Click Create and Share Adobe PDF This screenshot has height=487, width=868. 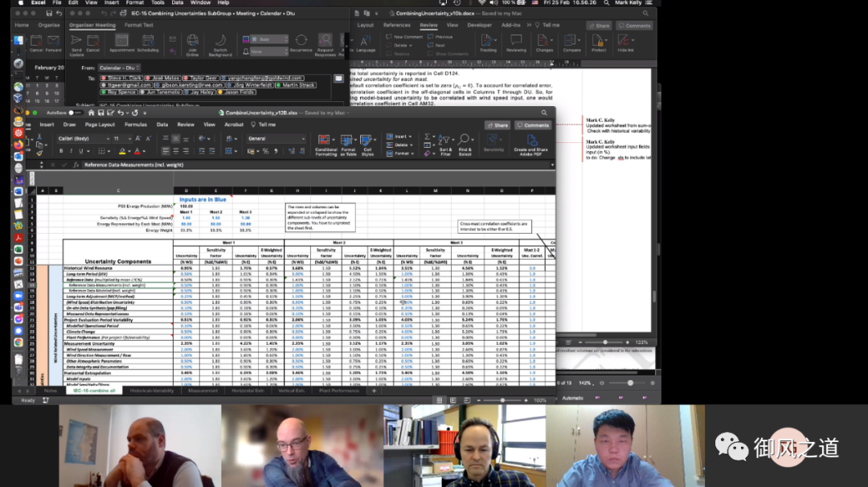coord(531,145)
